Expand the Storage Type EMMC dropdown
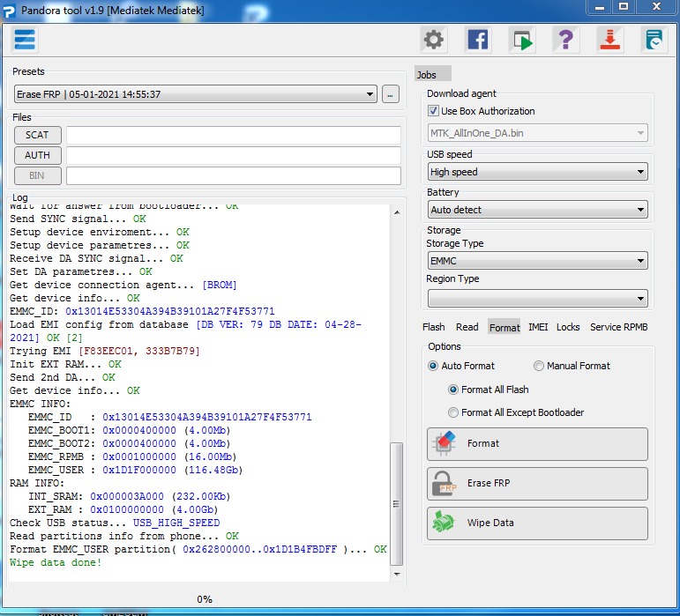The width and height of the screenshot is (680, 616). [537, 261]
